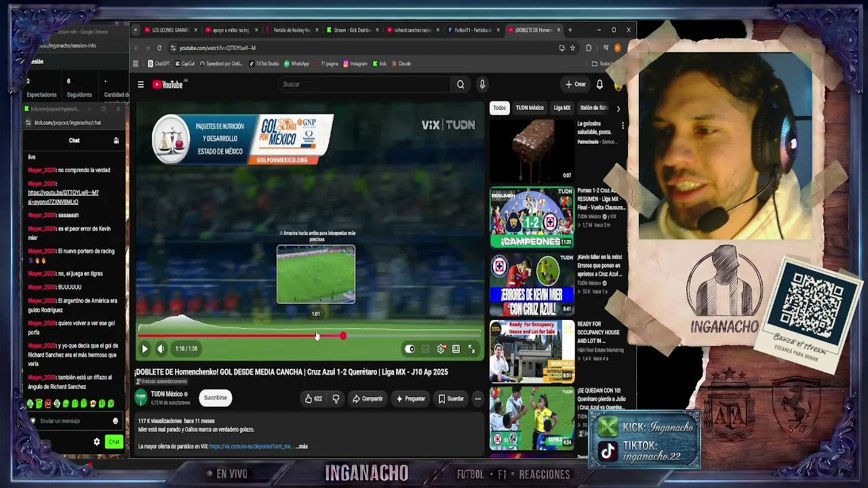Mute the video volume

[x=161, y=349]
